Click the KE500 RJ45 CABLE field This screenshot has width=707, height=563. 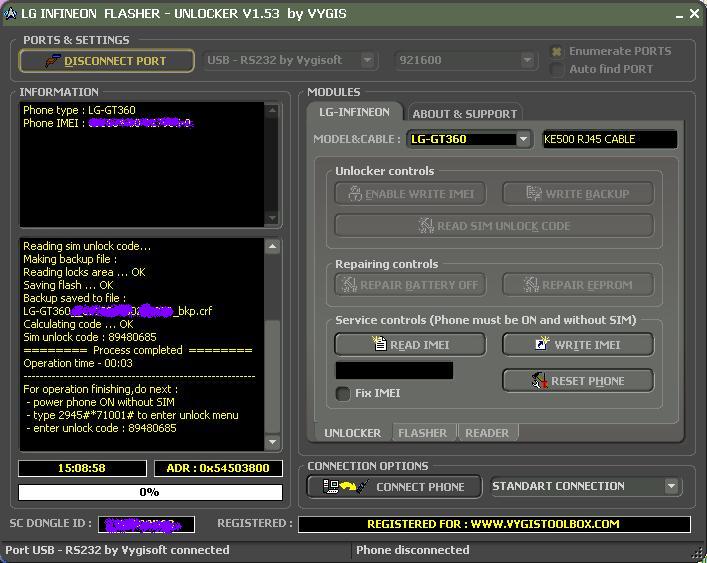(610, 139)
